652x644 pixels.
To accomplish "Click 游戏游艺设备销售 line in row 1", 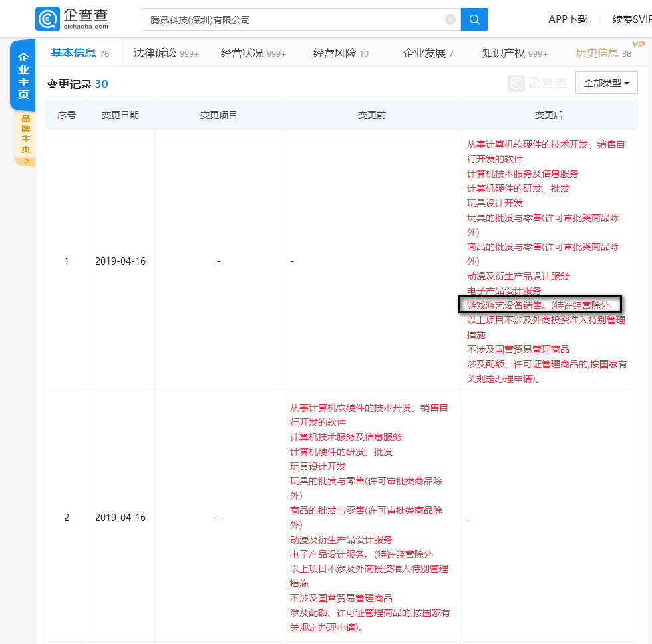I will click(538, 305).
